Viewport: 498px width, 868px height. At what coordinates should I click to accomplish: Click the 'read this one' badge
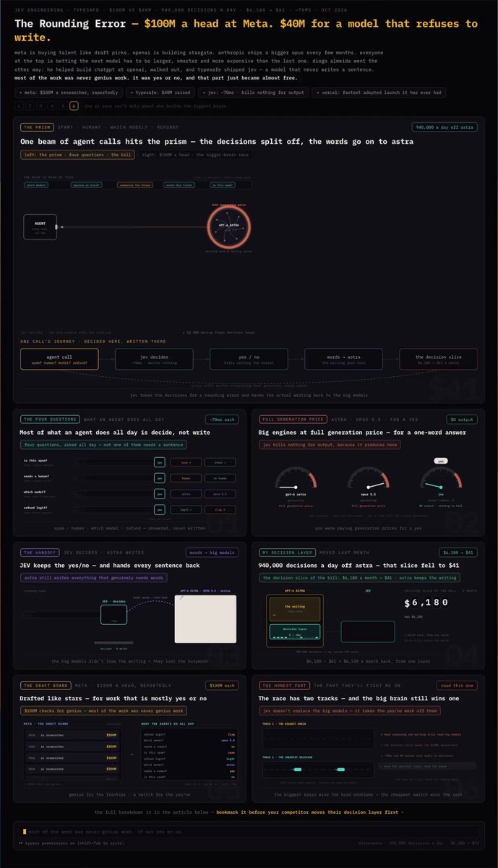coord(455,685)
